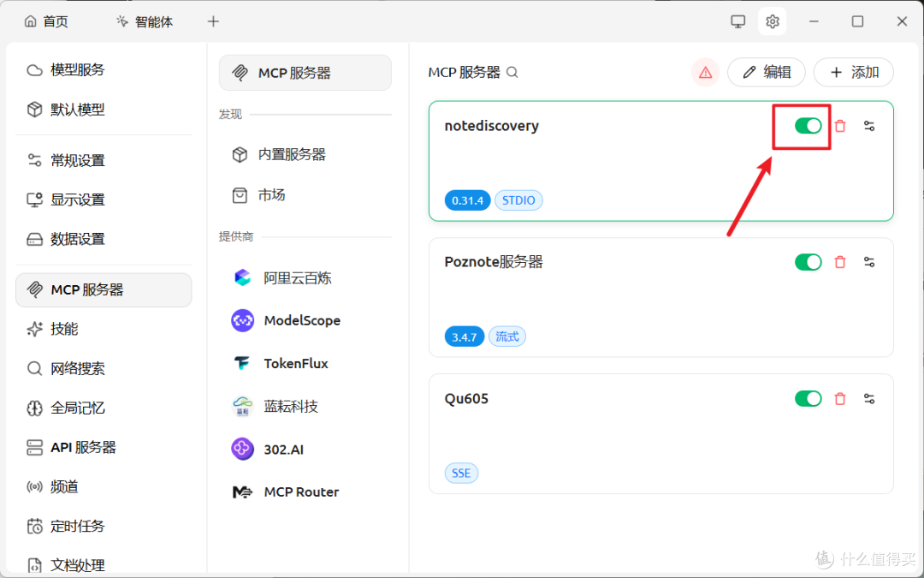
Task: Switch to the 智能体 tab
Action: coord(145,21)
